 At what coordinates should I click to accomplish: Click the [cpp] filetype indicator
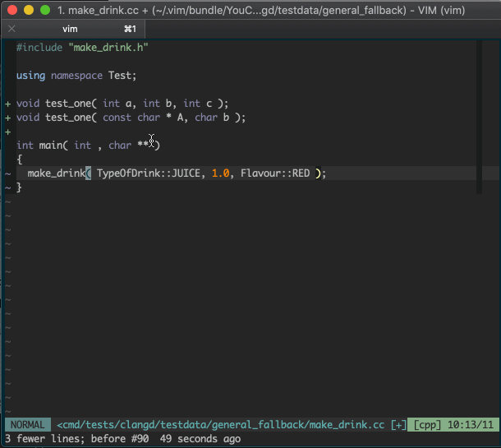point(427,425)
